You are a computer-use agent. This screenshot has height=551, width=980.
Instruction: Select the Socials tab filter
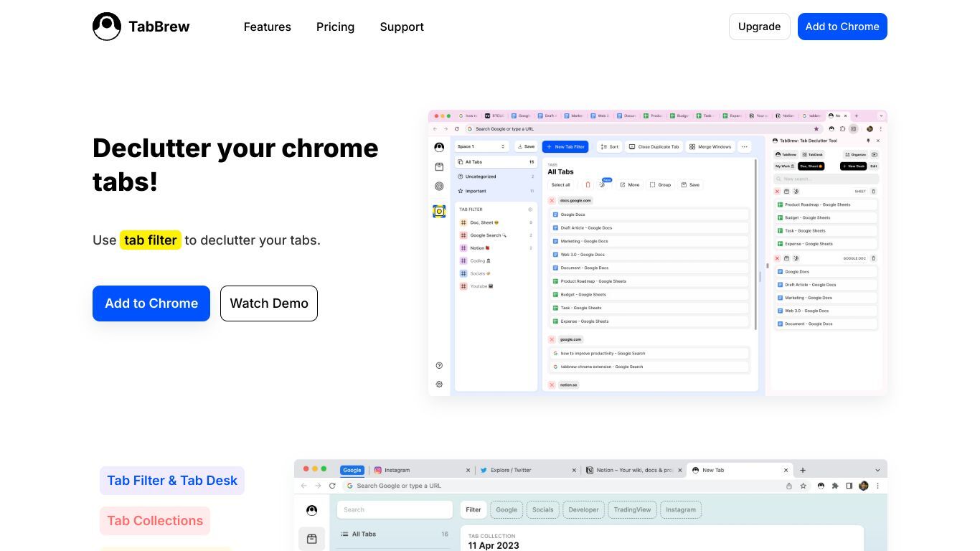[x=496, y=273]
